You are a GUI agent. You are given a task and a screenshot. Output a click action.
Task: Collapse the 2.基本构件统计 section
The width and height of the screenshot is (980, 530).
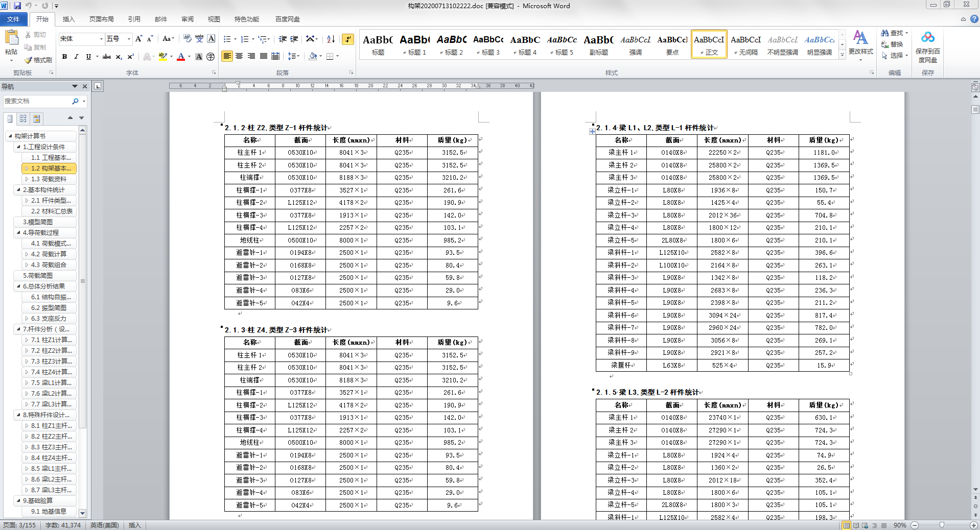pos(18,190)
